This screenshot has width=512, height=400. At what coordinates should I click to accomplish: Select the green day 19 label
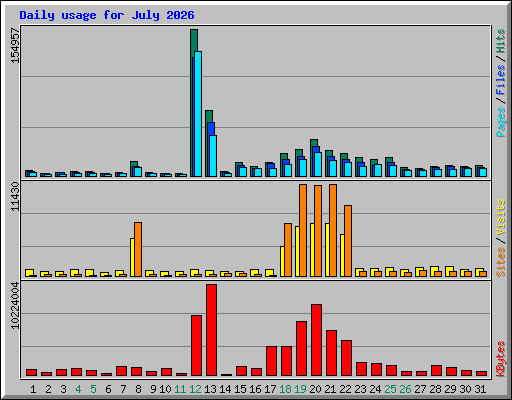pyautogui.click(x=300, y=389)
